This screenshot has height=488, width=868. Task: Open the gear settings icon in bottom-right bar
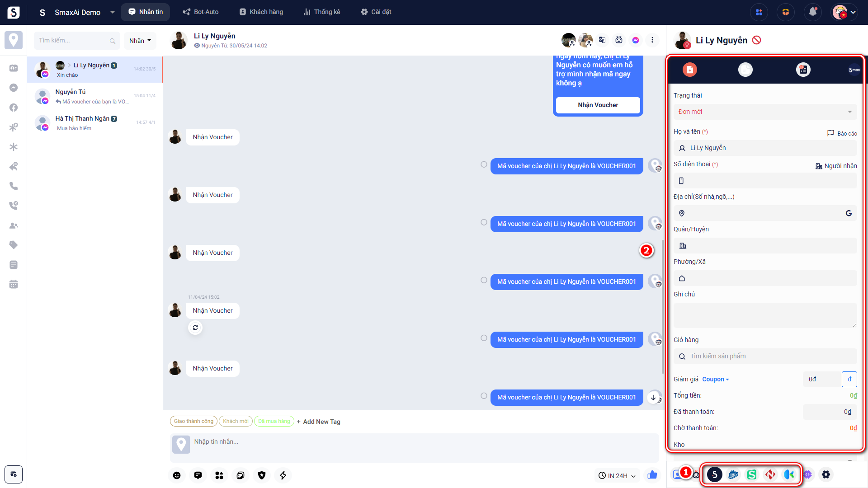[826, 474]
